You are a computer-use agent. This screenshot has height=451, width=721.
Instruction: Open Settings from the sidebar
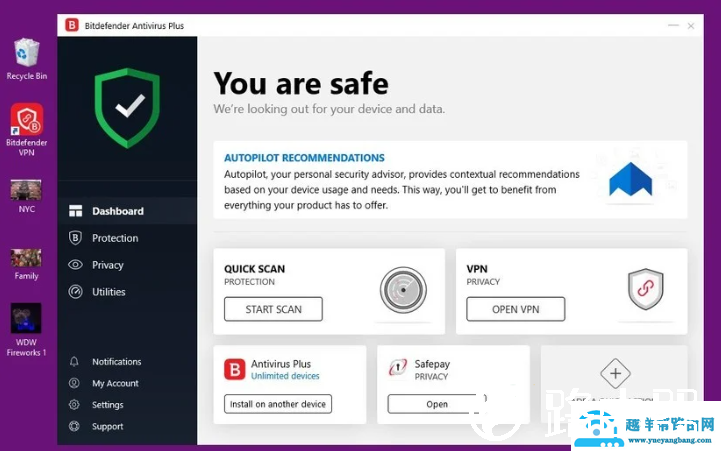[x=108, y=405]
